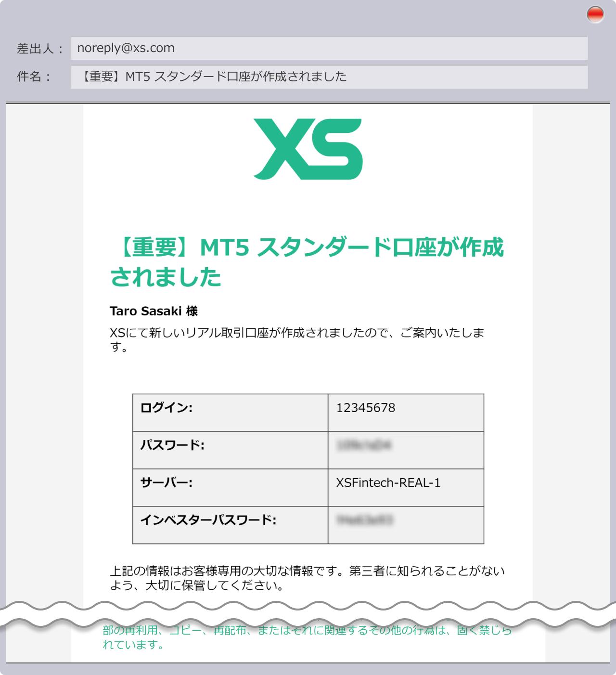Click the 件名 label
This screenshot has width=616, height=675.
[x=34, y=77]
